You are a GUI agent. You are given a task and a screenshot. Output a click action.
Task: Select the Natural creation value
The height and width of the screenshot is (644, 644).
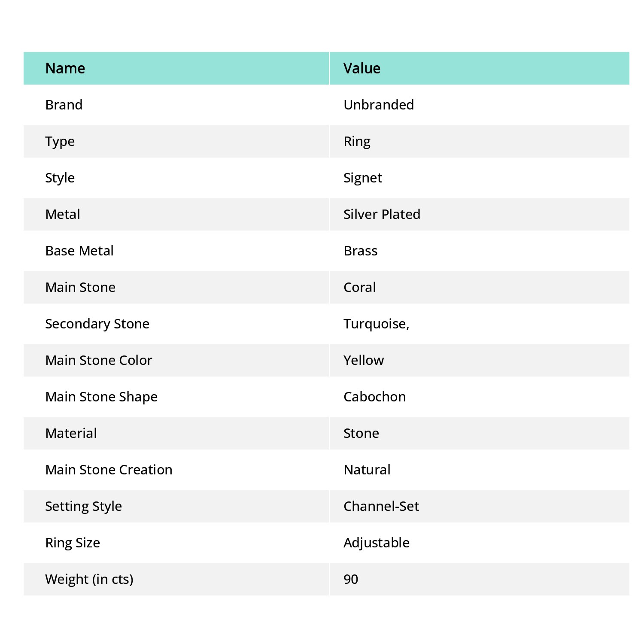[x=367, y=470]
